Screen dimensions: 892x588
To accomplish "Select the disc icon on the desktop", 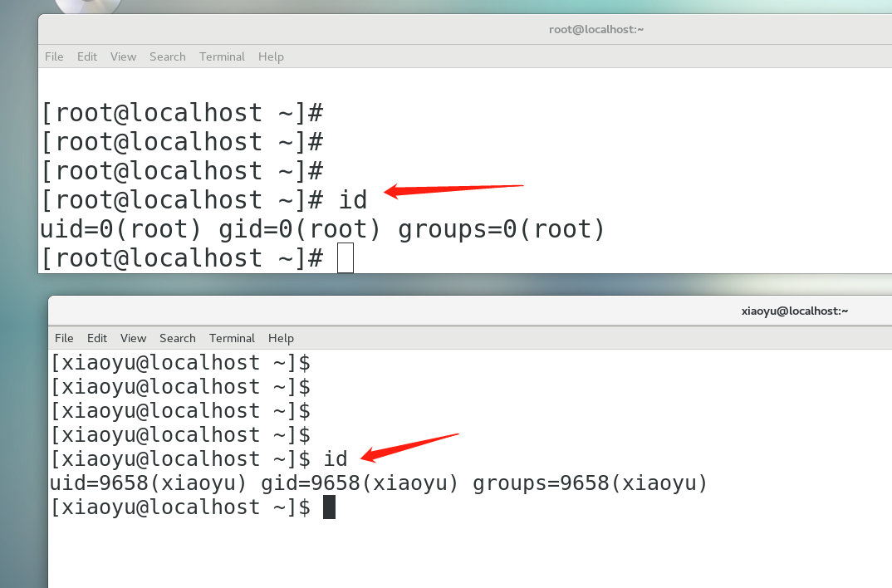I will [x=90, y=7].
